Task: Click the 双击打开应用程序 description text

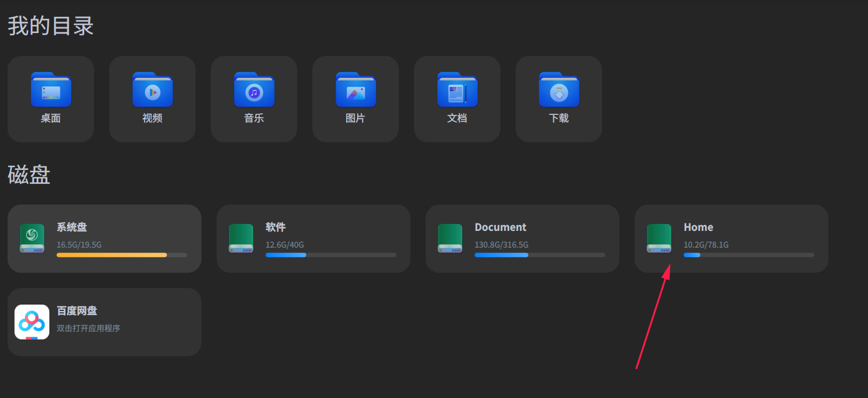Action: click(x=88, y=328)
